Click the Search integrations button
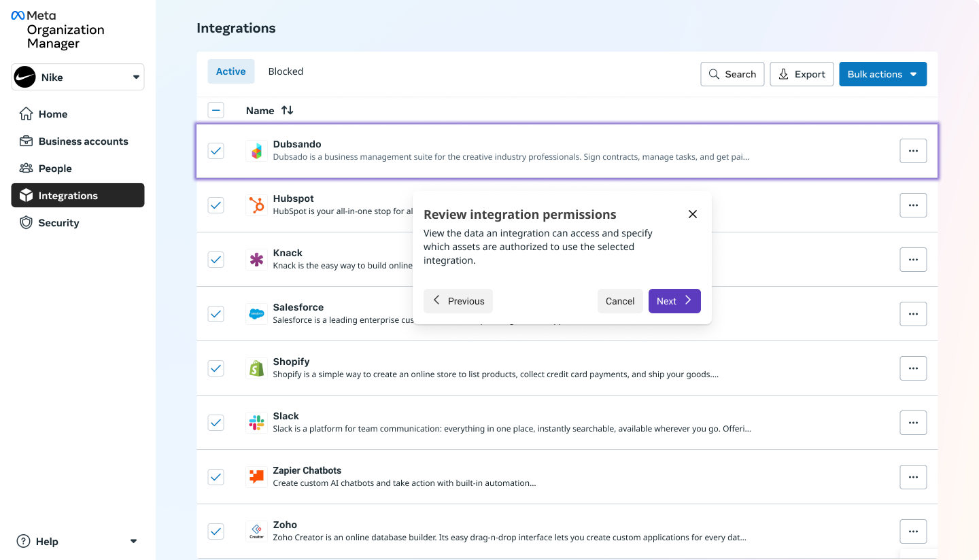 732,74
